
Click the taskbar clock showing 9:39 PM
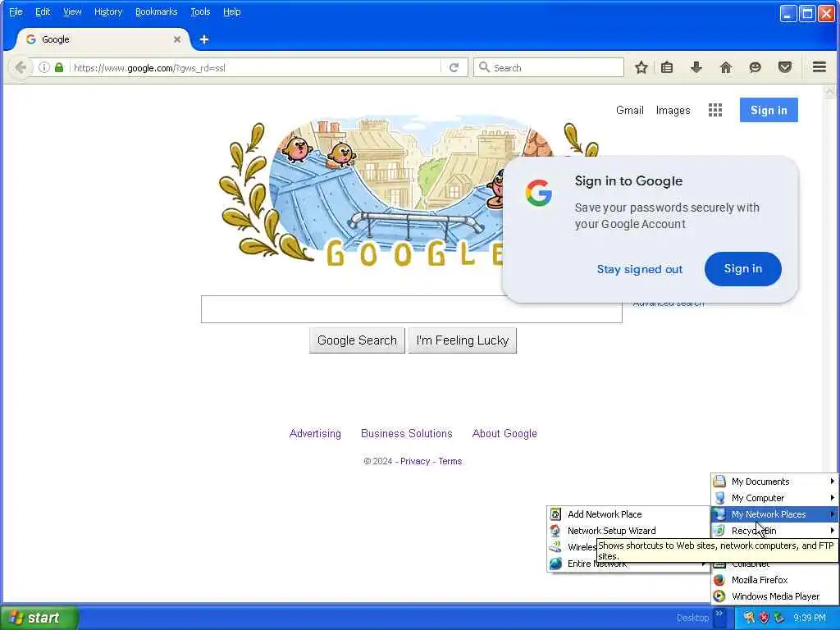[810, 618]
